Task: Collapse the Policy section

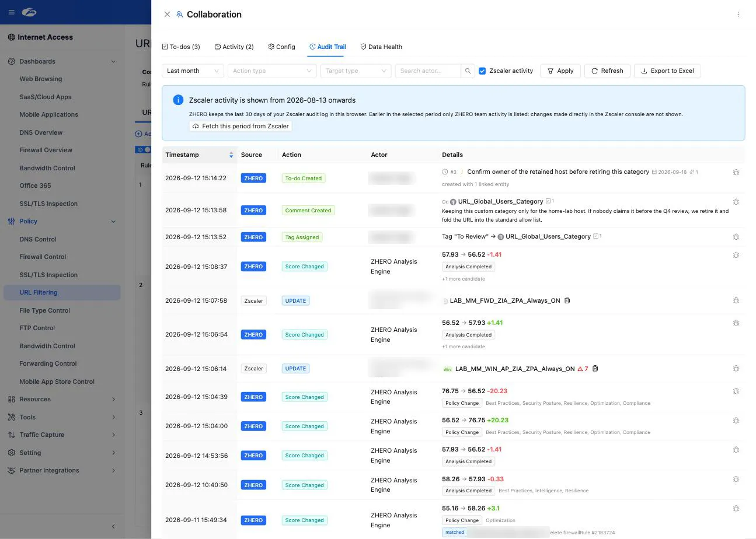Action: [x=113, y=221]
